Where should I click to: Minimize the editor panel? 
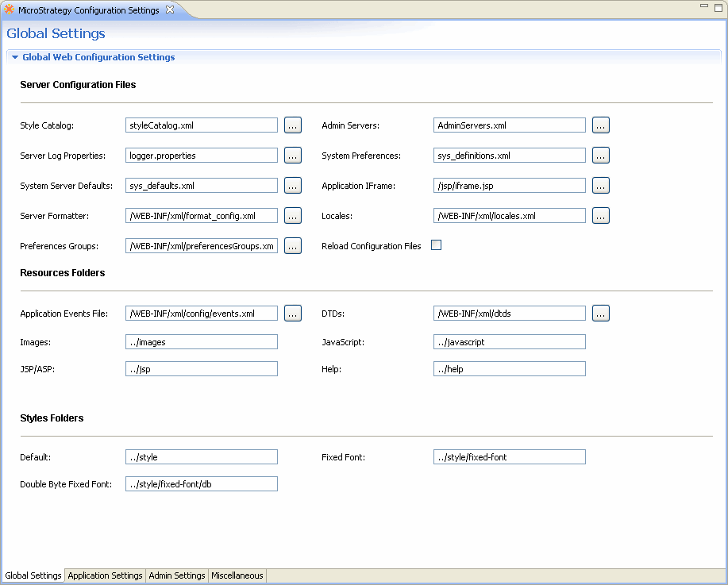(x=704, y=6)
